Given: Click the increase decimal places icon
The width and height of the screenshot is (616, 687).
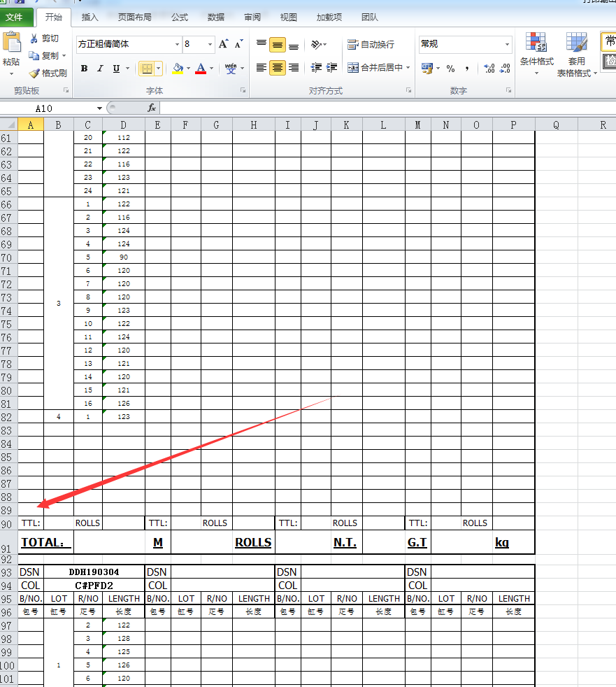Looking at the screenshot, I should [x=489, y=69].
